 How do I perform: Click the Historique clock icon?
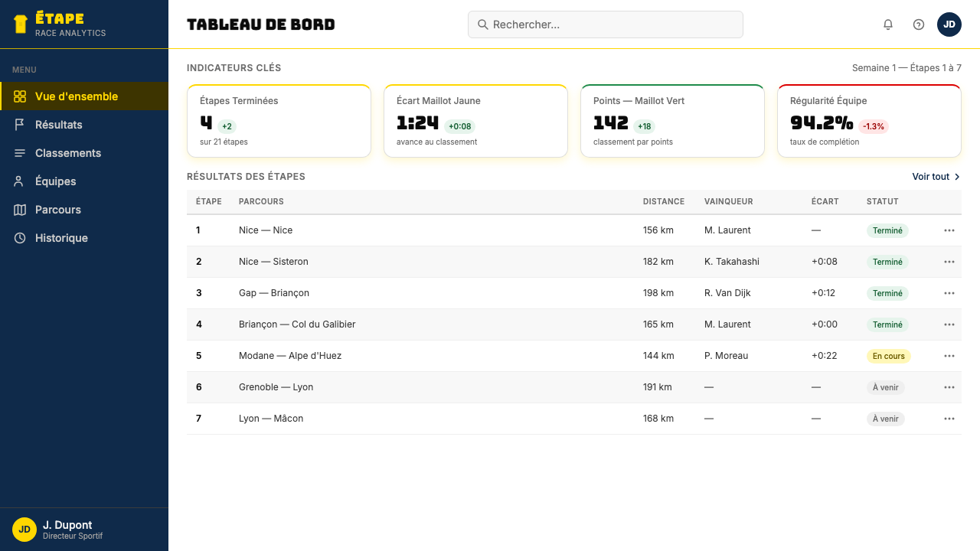coord(20,238)
